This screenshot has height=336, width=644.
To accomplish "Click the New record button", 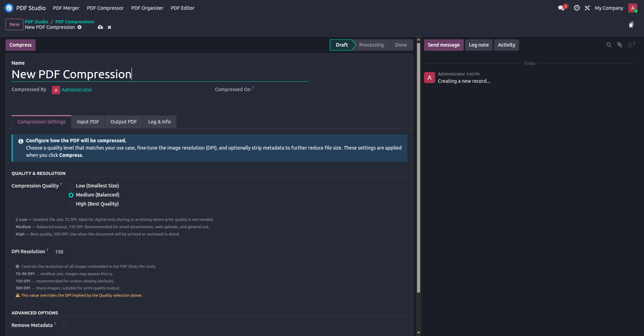I will [x=14, y=24].
